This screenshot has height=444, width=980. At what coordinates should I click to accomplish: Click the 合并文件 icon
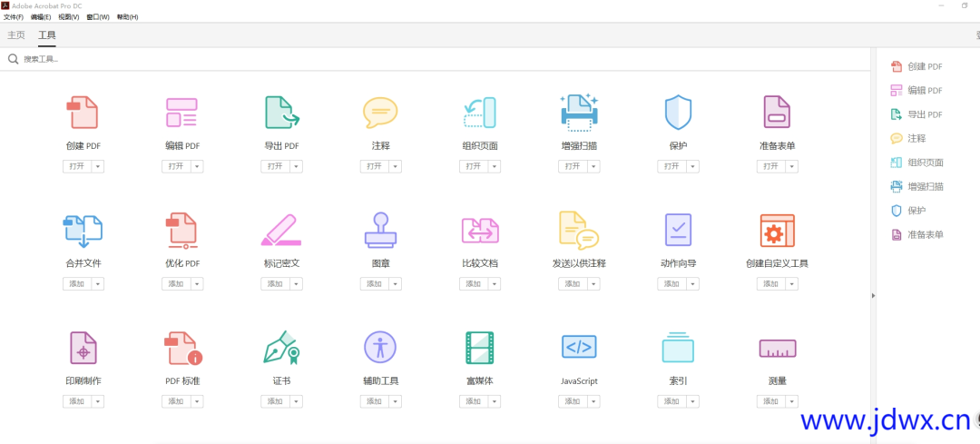83,231
